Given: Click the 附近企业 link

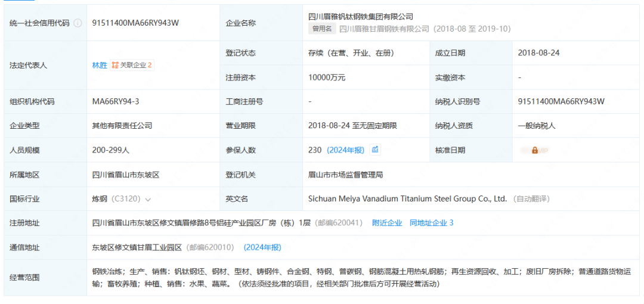Looking at the screenshot, I should click(x=387, y=223).
